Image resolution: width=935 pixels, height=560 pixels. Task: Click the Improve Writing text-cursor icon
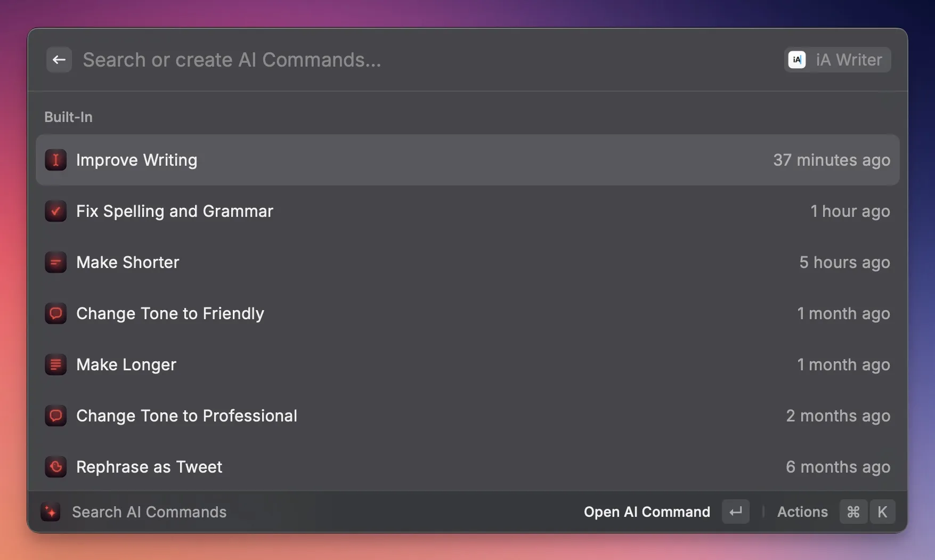click(55, 160)
